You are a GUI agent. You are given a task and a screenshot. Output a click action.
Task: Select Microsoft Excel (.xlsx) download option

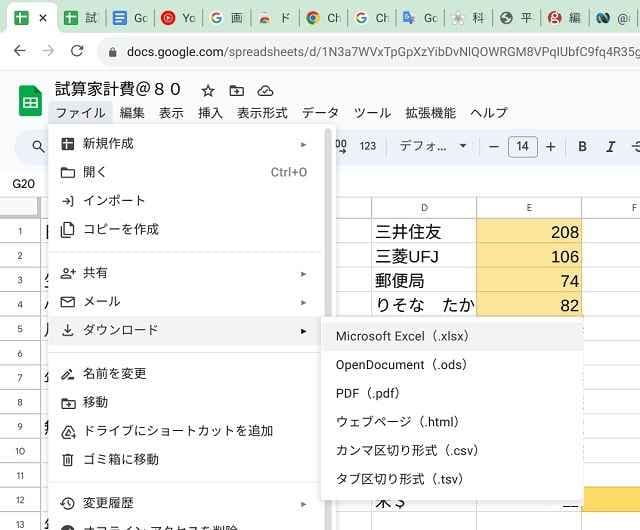click(x=402, y=336)
